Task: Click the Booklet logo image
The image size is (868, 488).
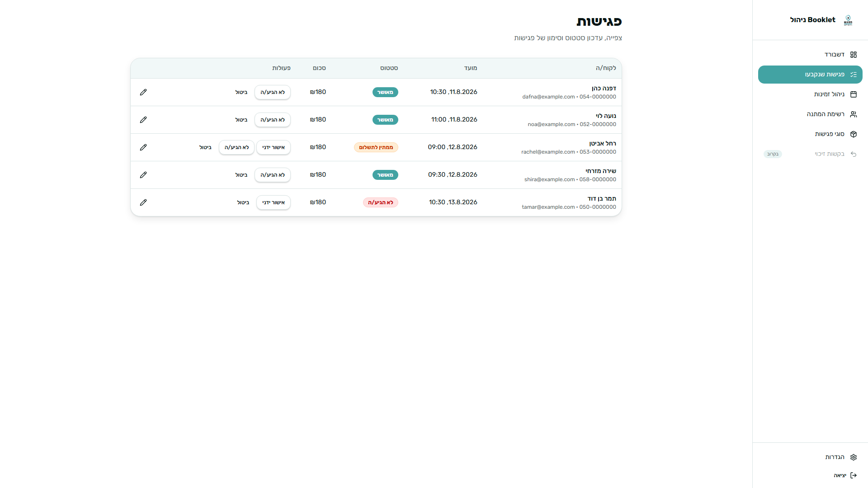Action: 848,20
